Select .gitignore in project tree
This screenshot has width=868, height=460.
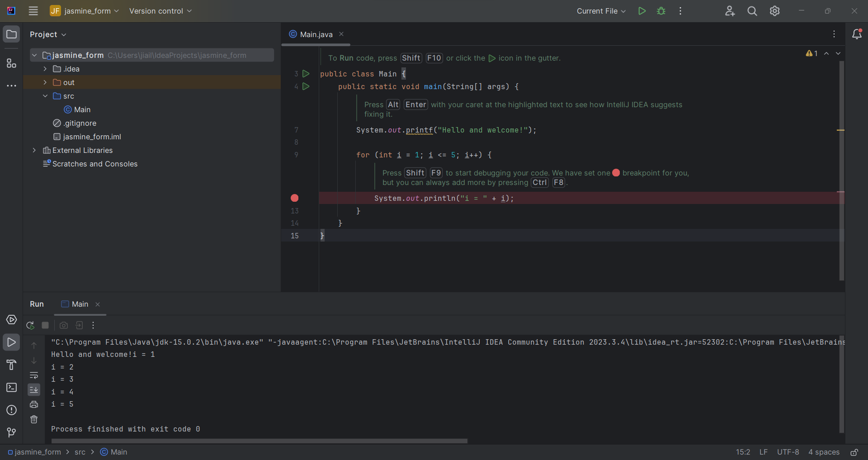(x=75, y=123)
